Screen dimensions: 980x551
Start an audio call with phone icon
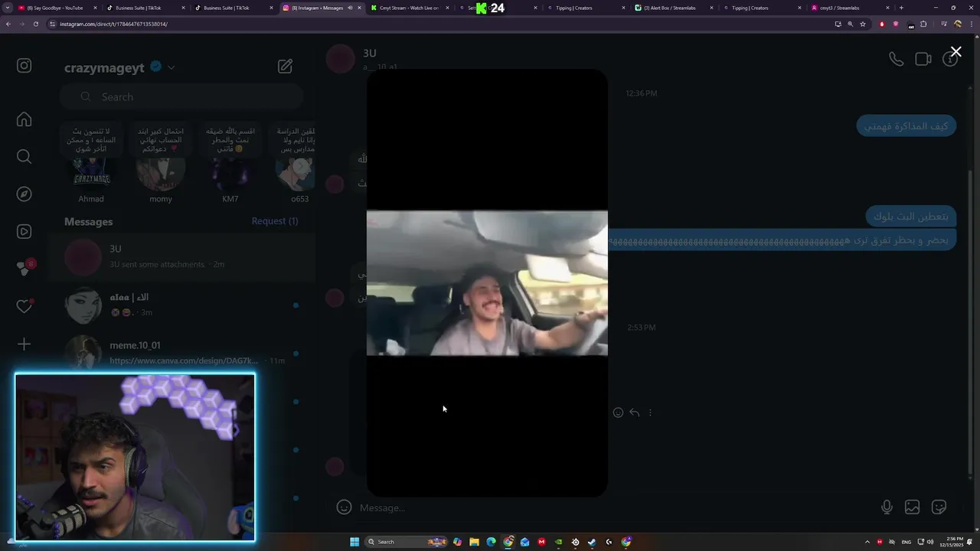coord(896,59)
